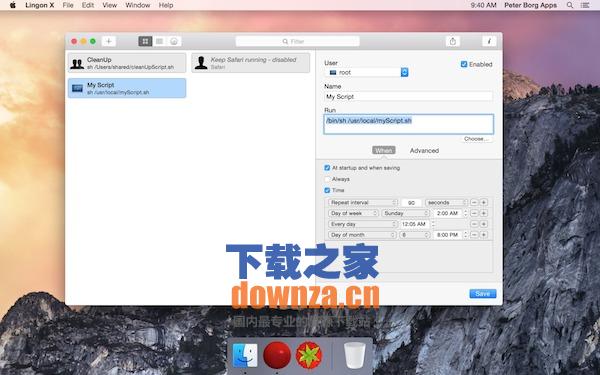Select the third view mode icon in the toolbar
Viewport: 600px width, 375px height.
pos(174,41)
